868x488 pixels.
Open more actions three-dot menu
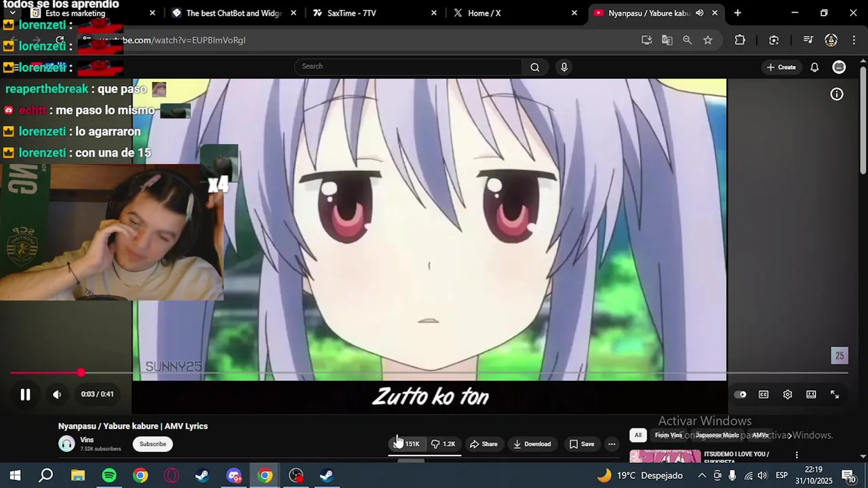(612, 444)
